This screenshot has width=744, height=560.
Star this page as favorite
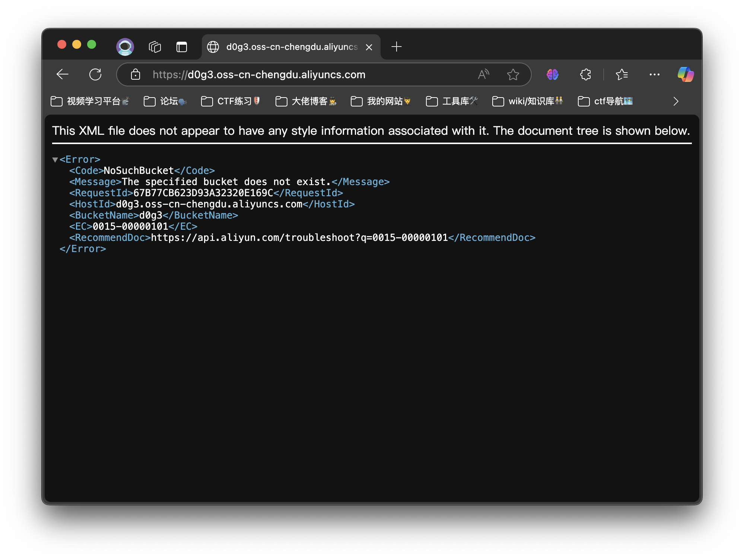click(513, 74)
